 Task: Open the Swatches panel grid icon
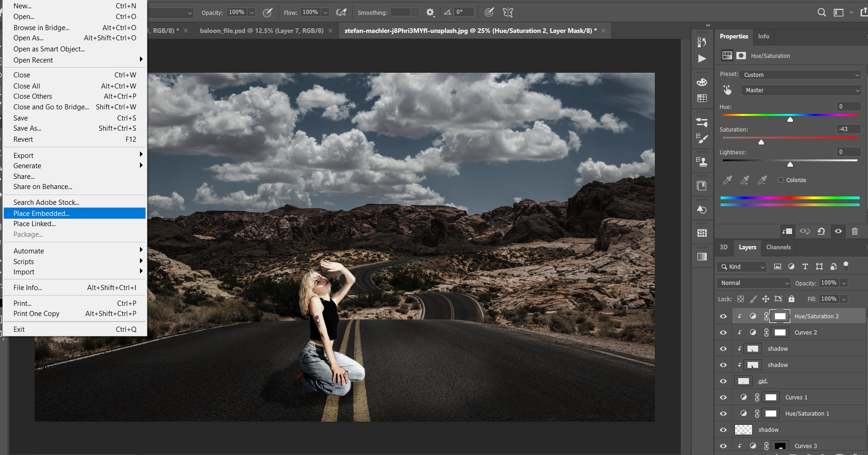pyautogui.click(x=702, y=98)
